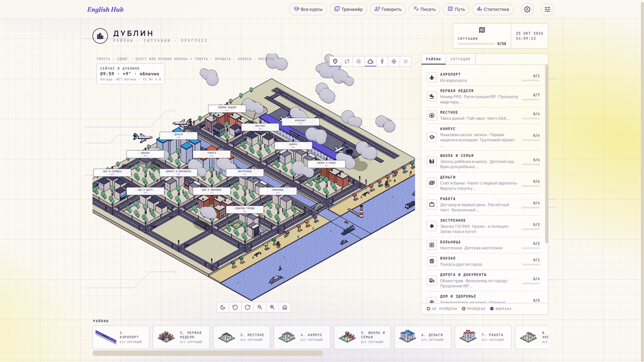Image resolution: width=644 pixels, height=362 pixels.
Task: Zoom out the city map
Action: (260, 307)
